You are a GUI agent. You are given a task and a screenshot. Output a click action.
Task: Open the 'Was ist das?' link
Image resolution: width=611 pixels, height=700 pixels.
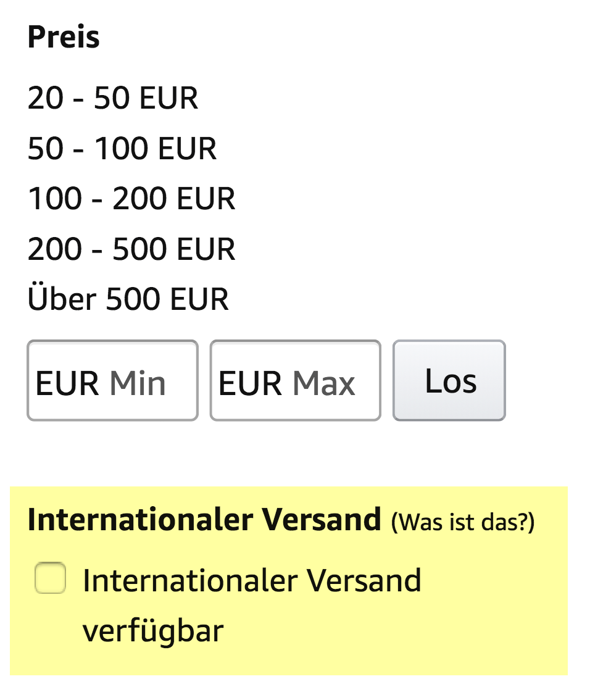[463, 522]
